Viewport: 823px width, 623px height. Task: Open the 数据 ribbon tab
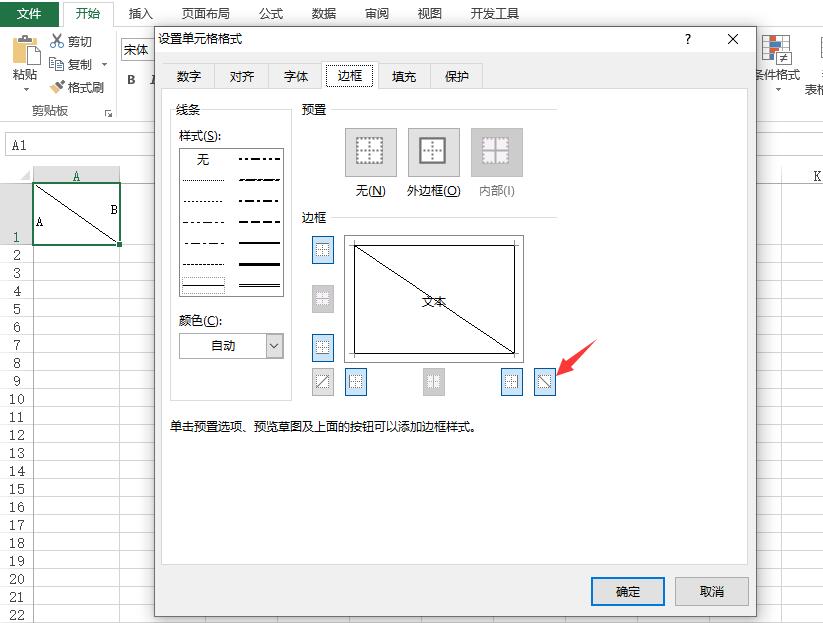pos(323,14)
